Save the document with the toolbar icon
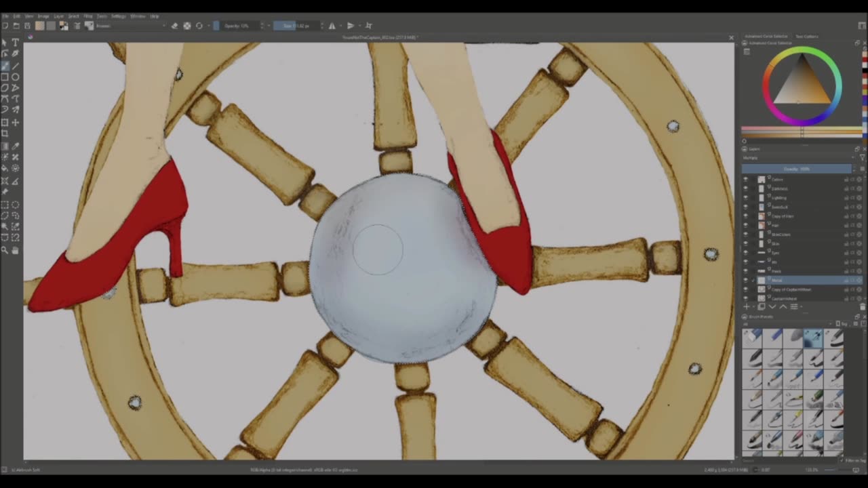The image size is (868, 488). 27,26
